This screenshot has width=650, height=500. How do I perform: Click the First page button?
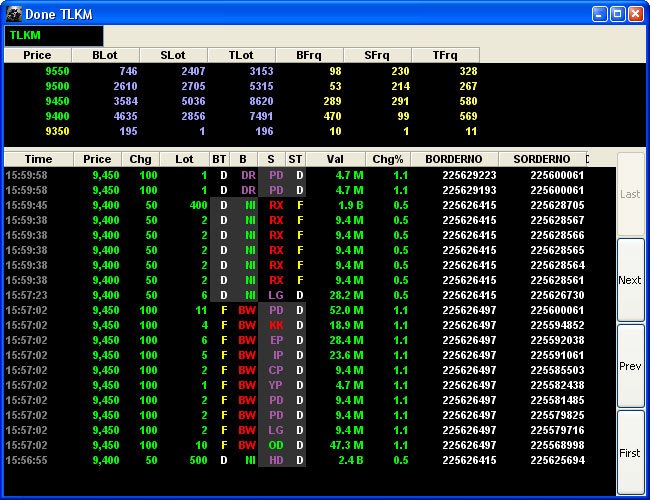(631, 453)
